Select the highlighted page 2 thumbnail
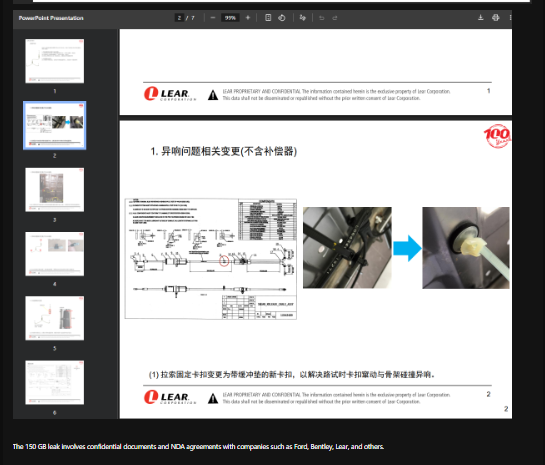This screenshot has width=545, height=465. [x=55, y=125]
